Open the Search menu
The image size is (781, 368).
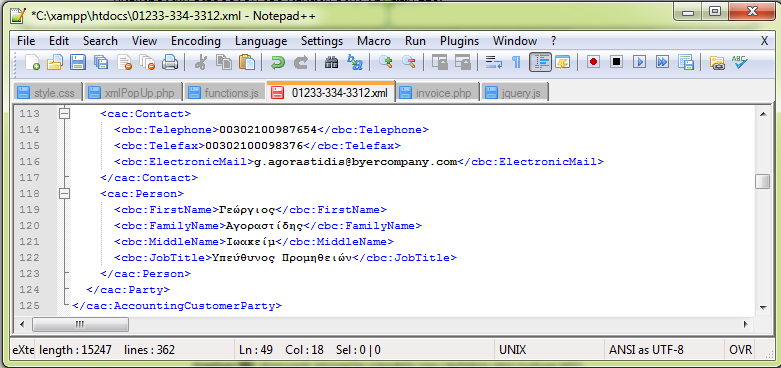click(x=100, y=41)
